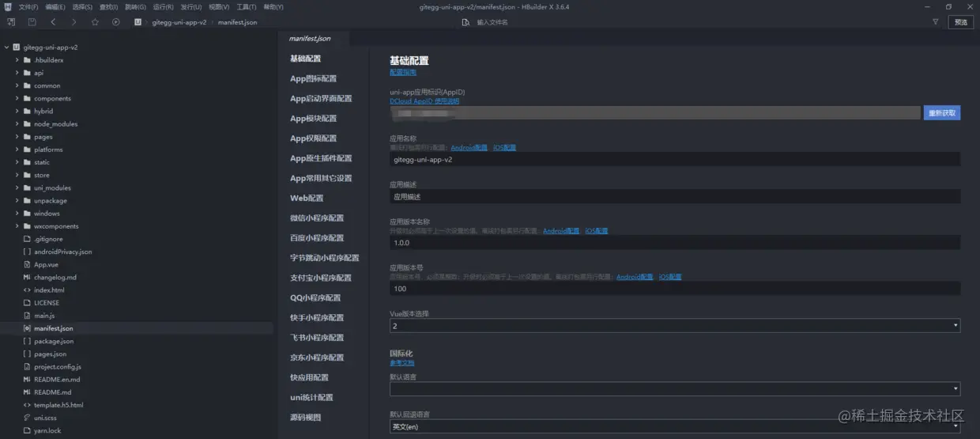Click the markdown icon of README.md
The image size is (980, 439).
pyautogui.click(x=27, y=392)
